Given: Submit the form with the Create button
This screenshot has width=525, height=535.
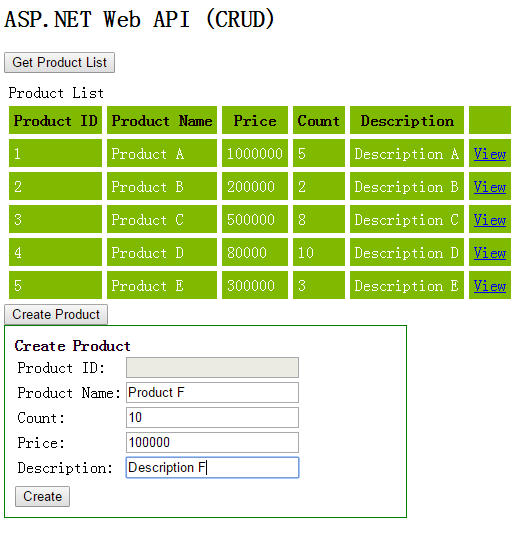Looking at the screenshot, I should 43,496.
